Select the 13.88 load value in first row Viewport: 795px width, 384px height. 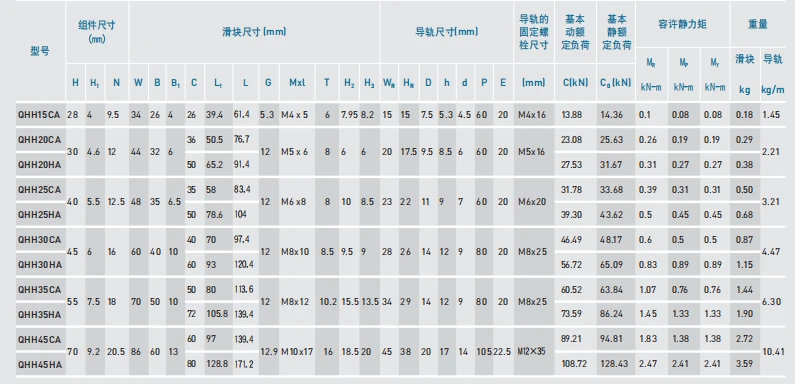tap(571, 115)
